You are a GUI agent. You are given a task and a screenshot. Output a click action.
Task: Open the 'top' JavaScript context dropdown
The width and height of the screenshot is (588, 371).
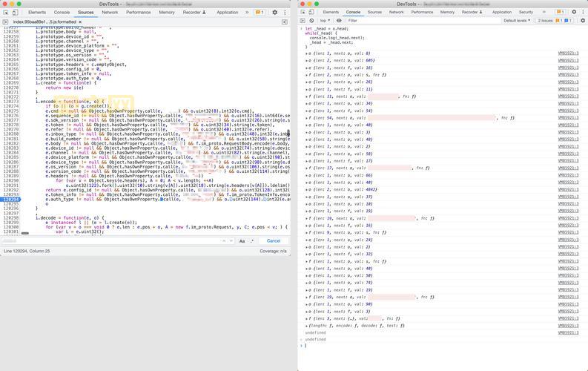tap(326, 21)
